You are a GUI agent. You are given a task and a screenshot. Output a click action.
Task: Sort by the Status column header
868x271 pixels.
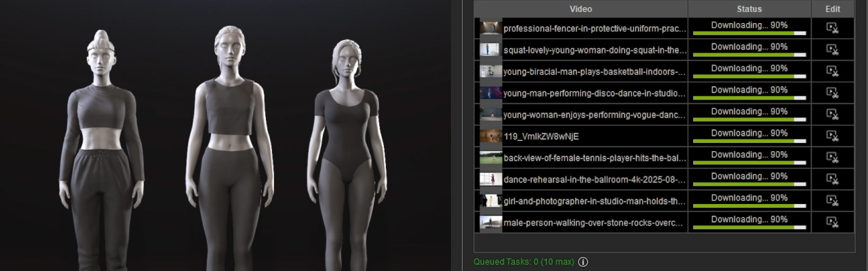click(749, 9)
